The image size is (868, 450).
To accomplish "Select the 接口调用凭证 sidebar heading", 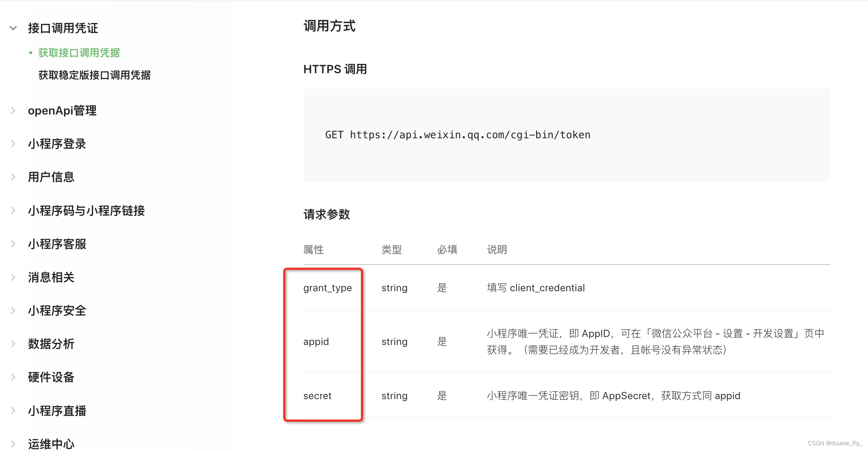I will point(63,28).
